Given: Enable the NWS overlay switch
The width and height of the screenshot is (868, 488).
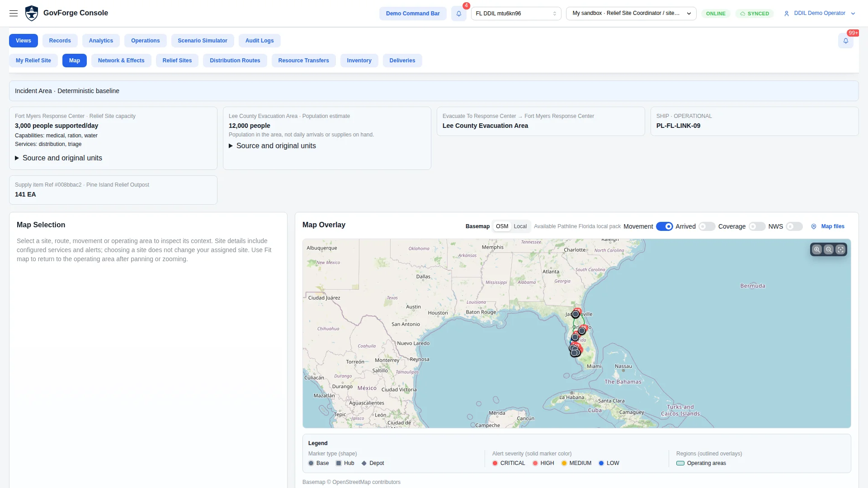Looking at the screenshot, I should click(x=794, y=226).
